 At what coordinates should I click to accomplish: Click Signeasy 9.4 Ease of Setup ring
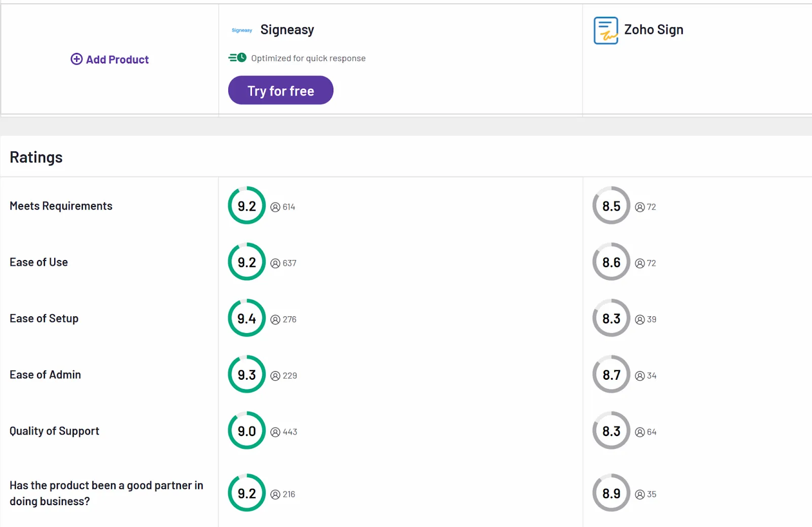(247, 318)
